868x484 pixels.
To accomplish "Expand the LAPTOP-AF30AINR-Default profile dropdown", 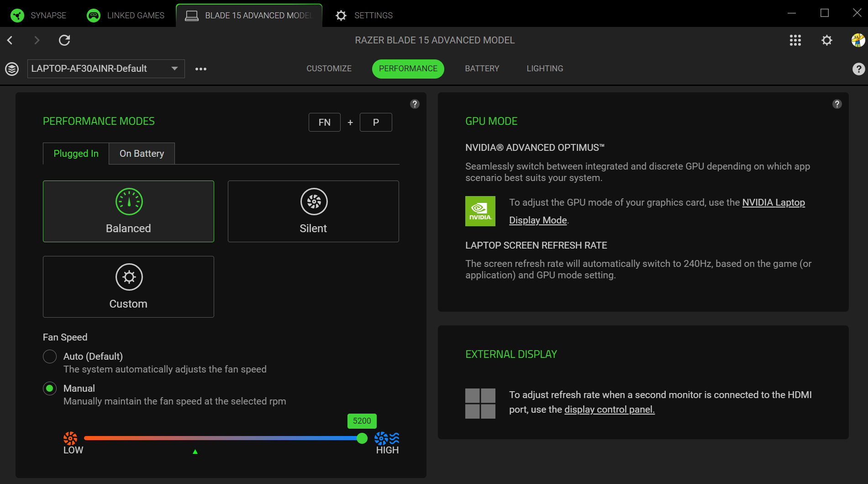I will point(106,69).
